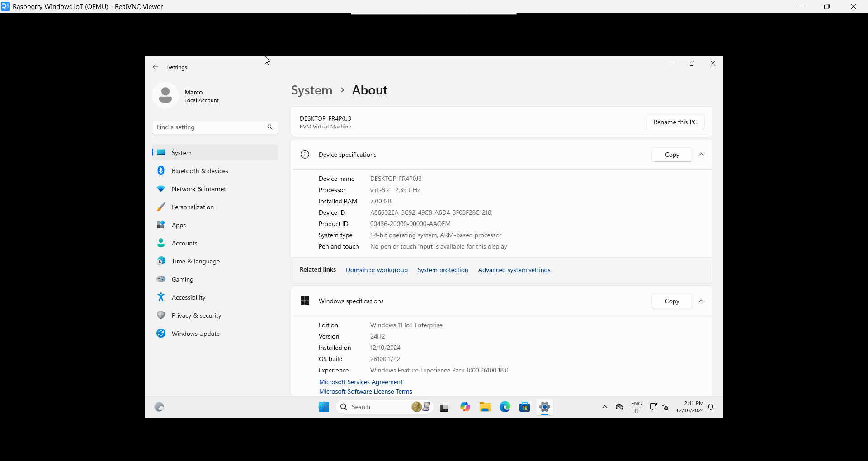
Task: Click the Edition value Windows 11 IoT Enterprise
Action: click(x=406, y=325)
